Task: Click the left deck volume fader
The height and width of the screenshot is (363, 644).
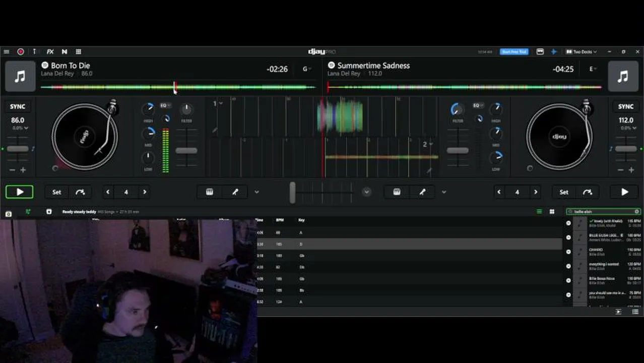Action: coord(186,150)
